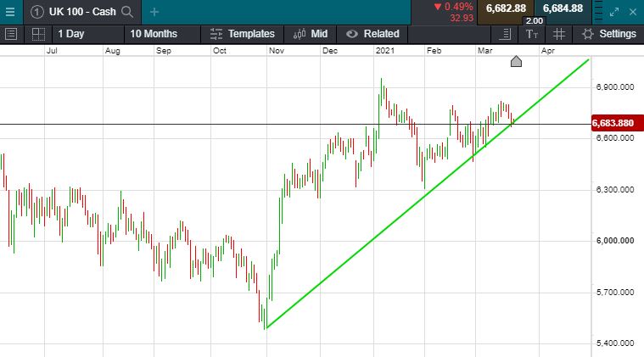Open the news list panel icon
Image resolution: width=644 pixels, height=357 pixels.
(x=11, y=34)
